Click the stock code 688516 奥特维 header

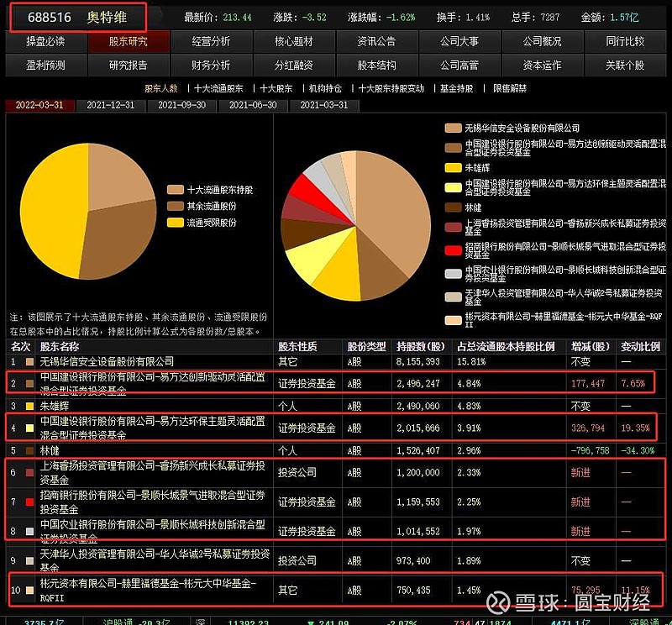[78, 18]
